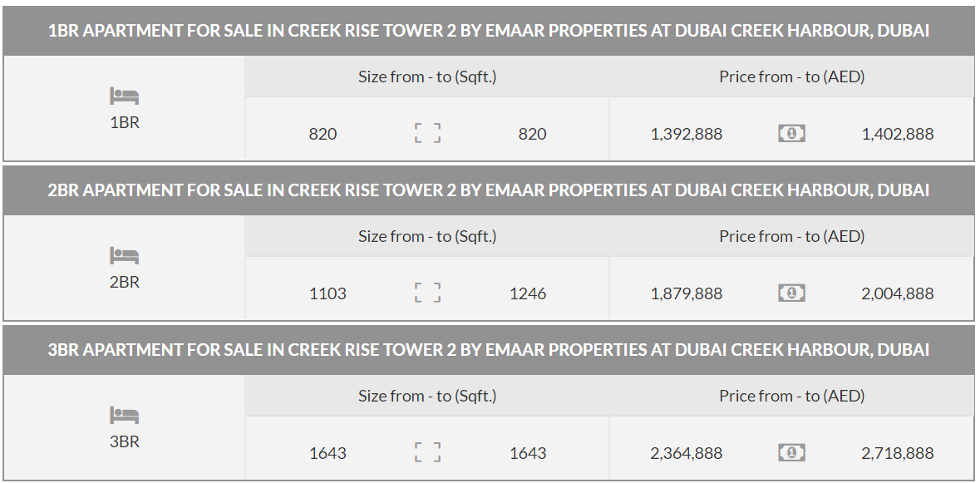Click the 1246 maximum size value

click(528, 293)
